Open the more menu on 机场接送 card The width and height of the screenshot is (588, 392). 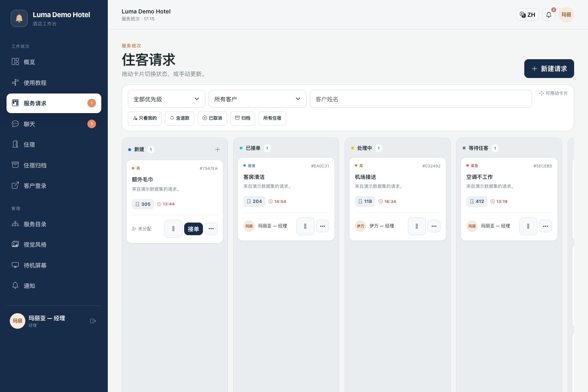click(434, 226)
